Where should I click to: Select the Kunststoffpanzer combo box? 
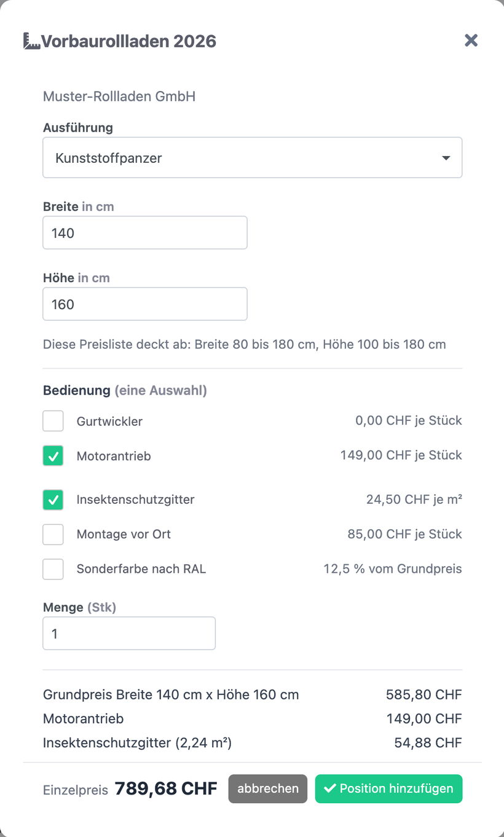pyautogui.click(x=252, y=158)
